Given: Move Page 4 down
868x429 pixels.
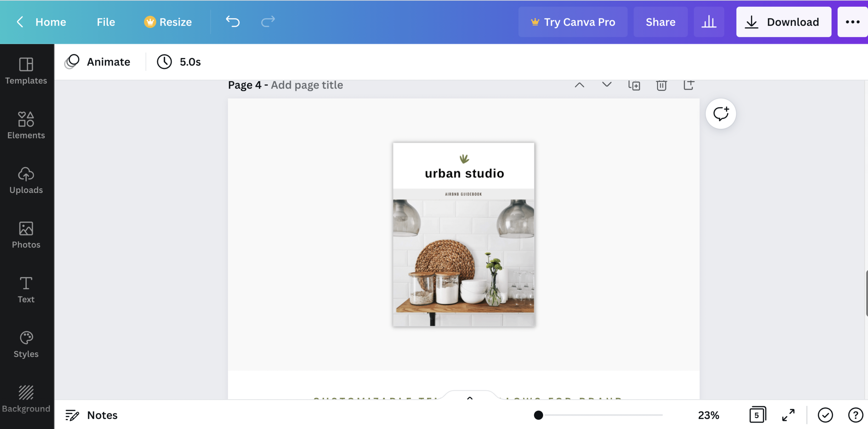Looking at the screenshot, I should click(x=606, y=85).
